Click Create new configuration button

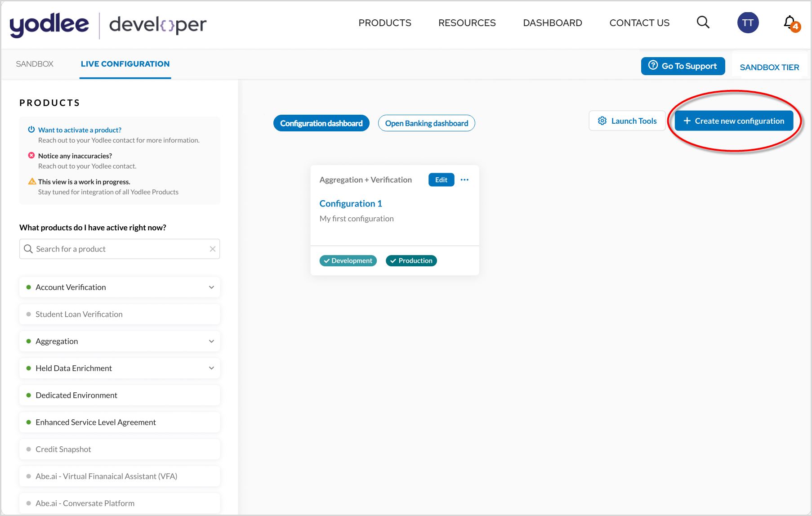(734, 121)
